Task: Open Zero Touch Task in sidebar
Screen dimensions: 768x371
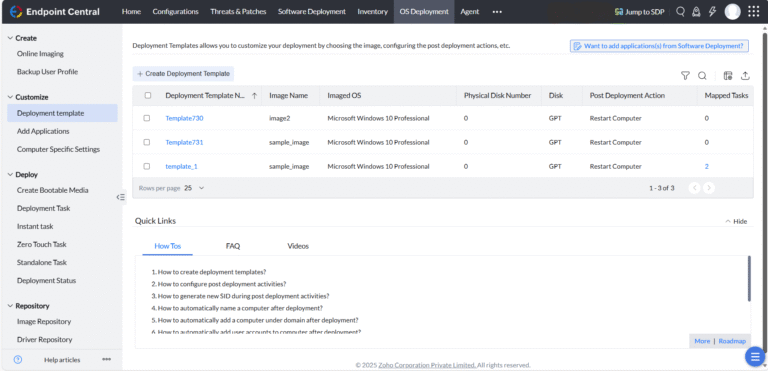Action: (42, 244)
